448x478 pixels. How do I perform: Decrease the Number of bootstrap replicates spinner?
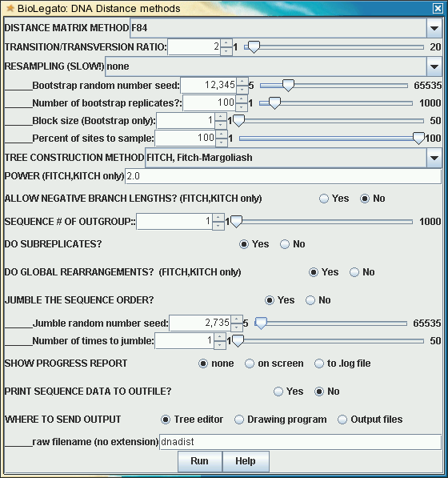pos(242,107)
